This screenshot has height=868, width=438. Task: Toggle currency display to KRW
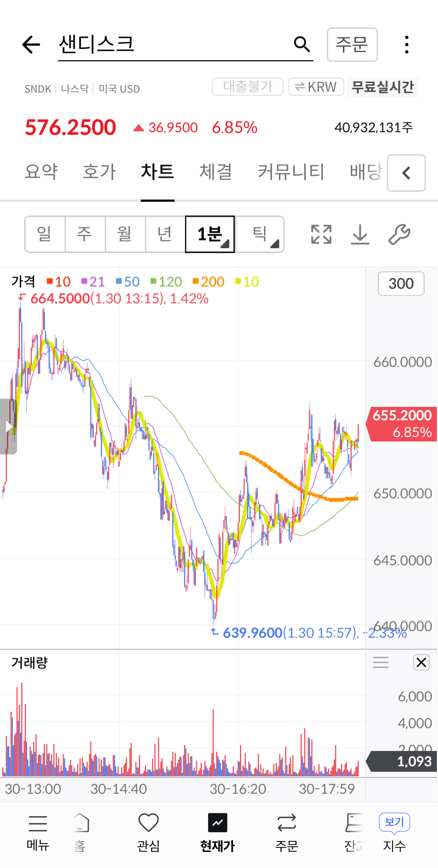[x=316, y=87]
